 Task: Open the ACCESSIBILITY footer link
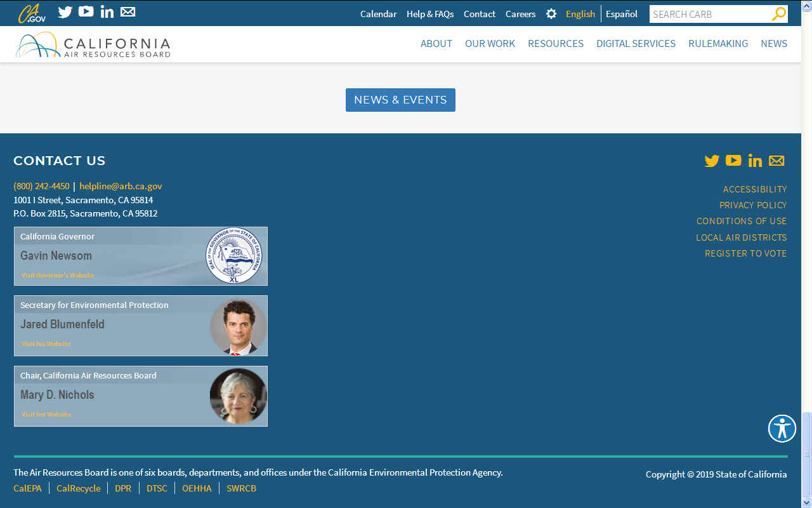(x=755, y=189)
